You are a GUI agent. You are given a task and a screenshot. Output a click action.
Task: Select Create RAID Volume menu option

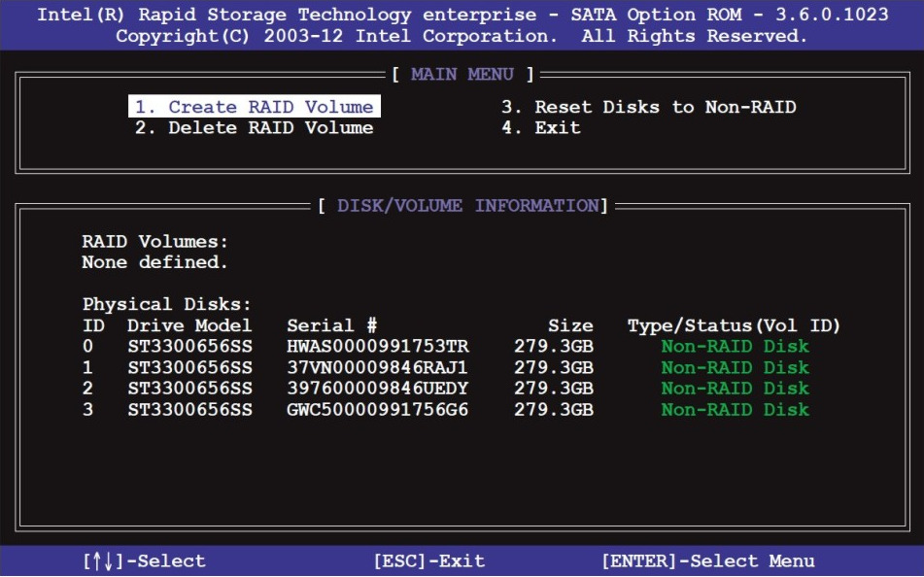(x=255, y=107)
